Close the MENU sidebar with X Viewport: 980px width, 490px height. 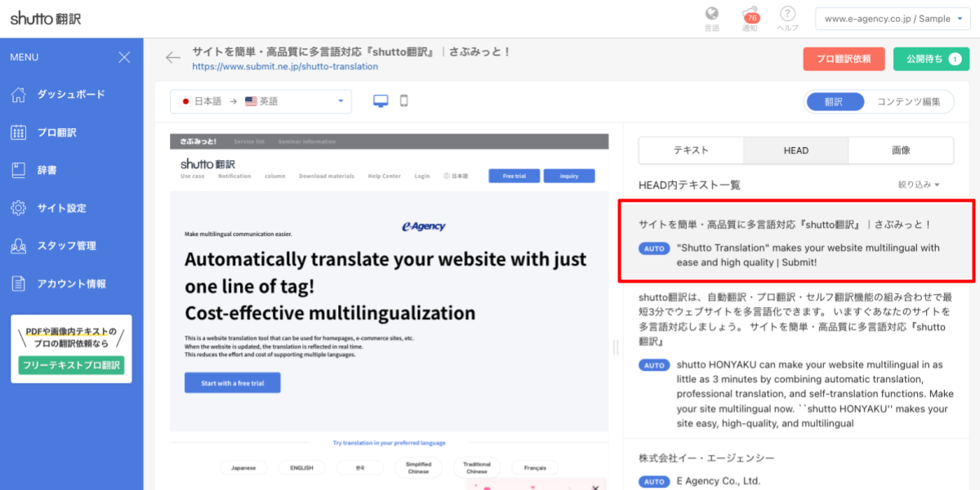[124, 57]
